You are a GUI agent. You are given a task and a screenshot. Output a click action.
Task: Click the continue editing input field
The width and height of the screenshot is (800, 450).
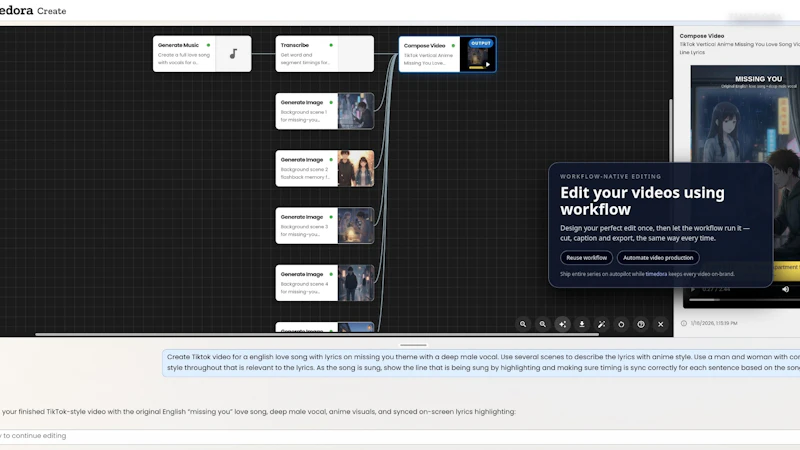coord(400,436)
